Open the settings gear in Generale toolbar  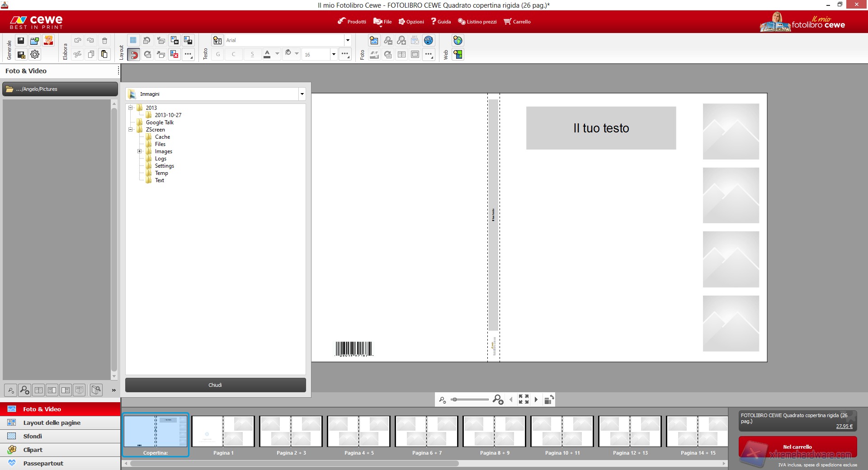[x=35, y=55]
